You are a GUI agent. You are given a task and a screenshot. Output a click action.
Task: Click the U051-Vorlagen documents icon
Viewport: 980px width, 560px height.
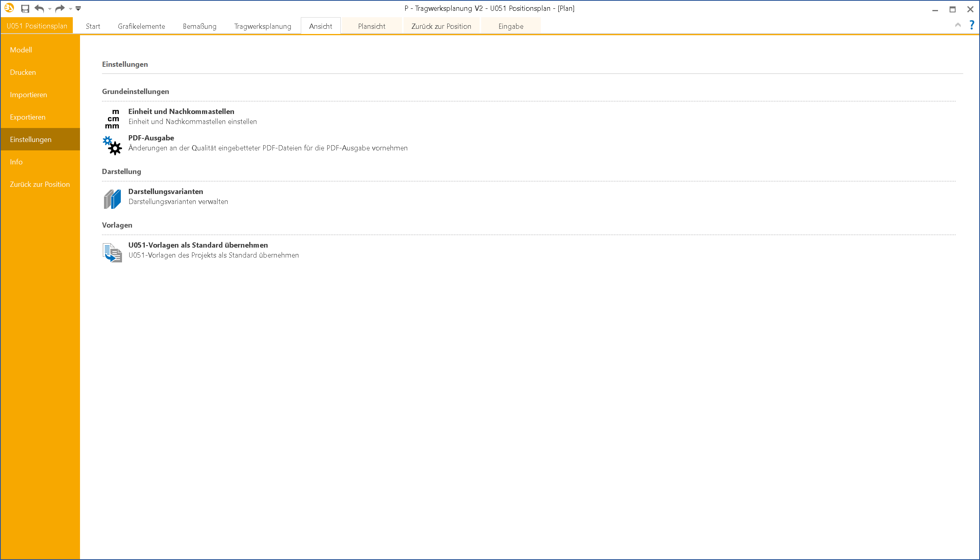pos(112,252)
